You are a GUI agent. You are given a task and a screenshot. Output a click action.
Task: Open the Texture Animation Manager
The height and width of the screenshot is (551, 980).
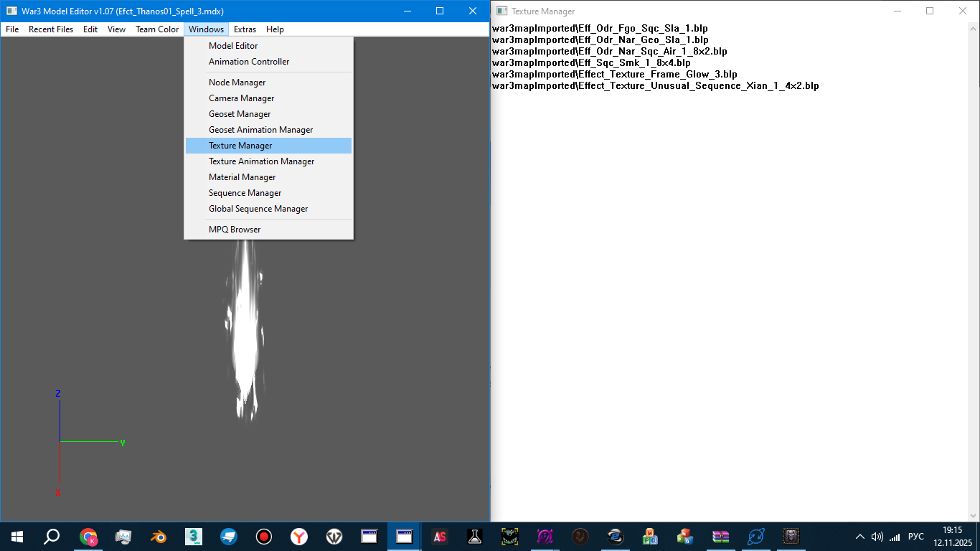(268, 161)
